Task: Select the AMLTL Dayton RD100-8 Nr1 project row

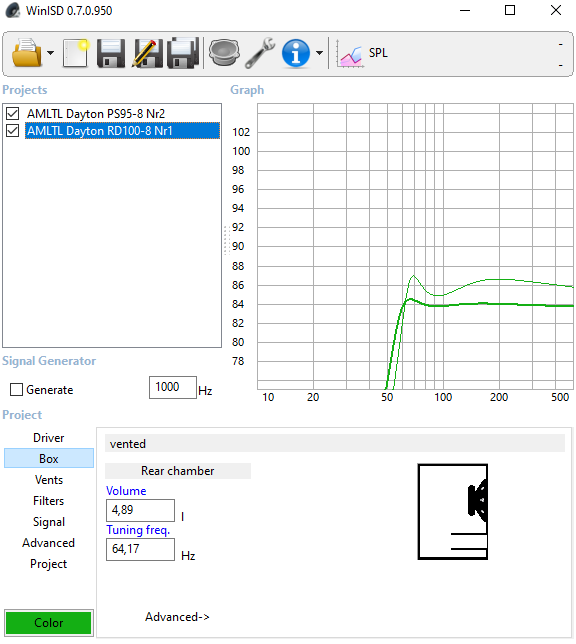Action: click(x=122, y=131)
